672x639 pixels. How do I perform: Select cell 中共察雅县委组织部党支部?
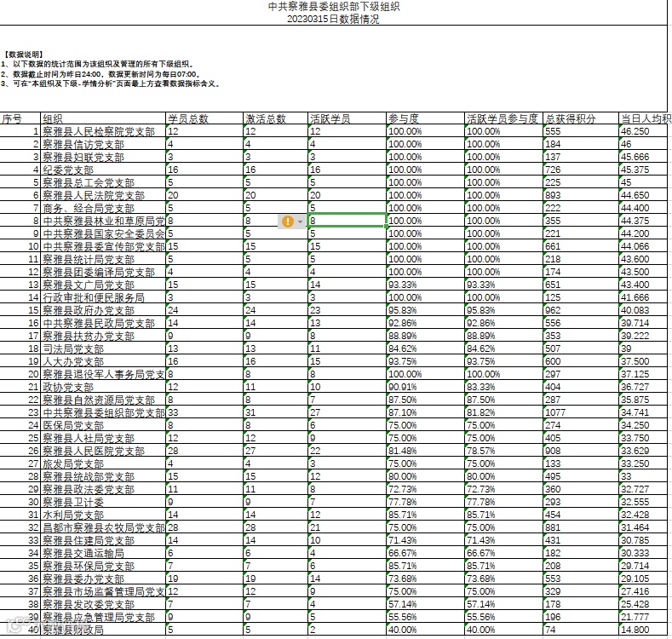pos(103,412)
